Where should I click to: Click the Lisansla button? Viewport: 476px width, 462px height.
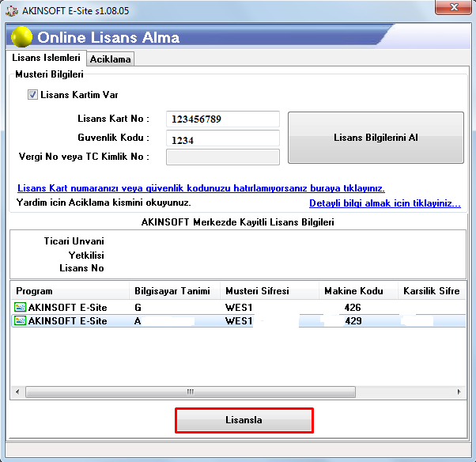point(244,420)
